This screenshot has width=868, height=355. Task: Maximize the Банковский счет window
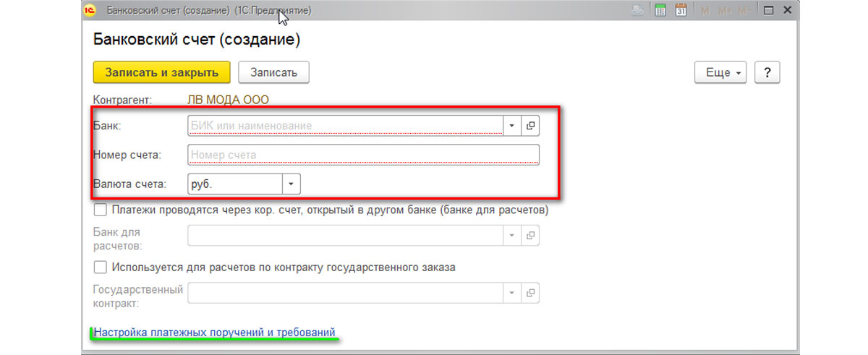pos(769,11)
